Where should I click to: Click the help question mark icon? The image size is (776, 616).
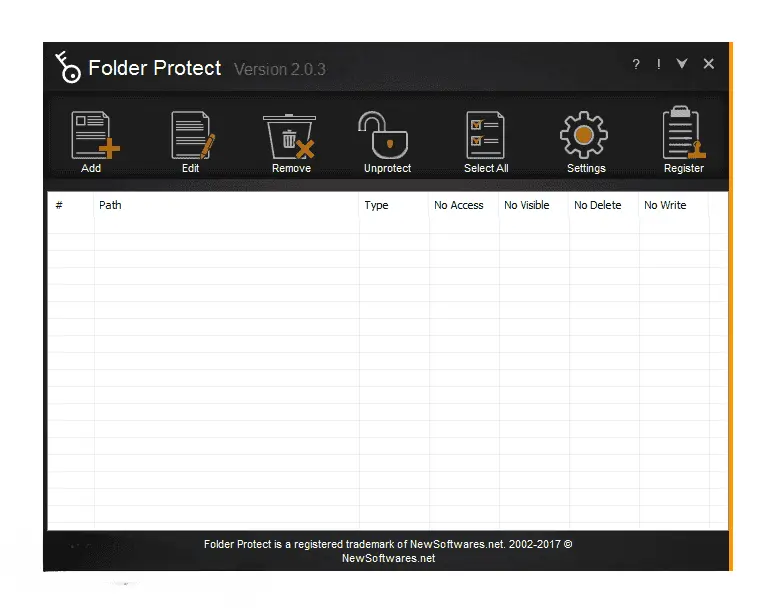tap(636, 64)
